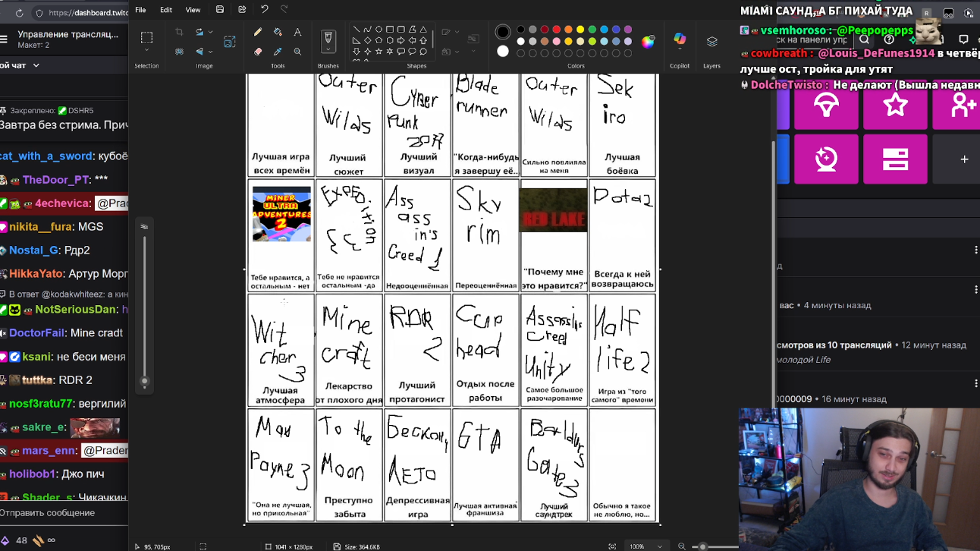Click the zoom out magnifier in status bar
The image size is (980, 551).
click(x=682, y=546)
